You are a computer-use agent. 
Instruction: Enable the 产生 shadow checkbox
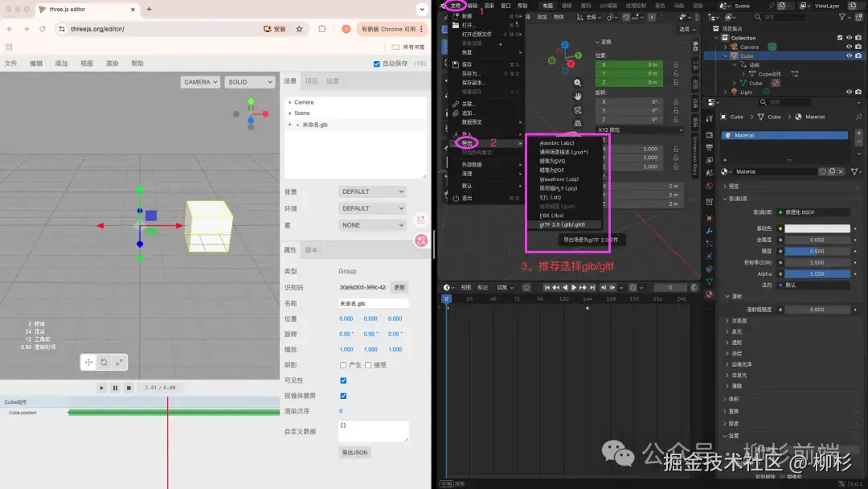pos(343,365)
